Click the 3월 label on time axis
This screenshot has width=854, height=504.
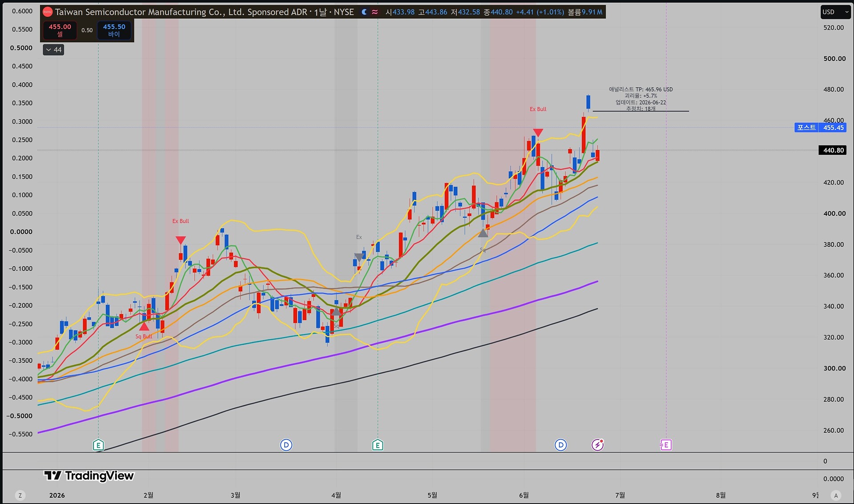[x=235, y=495]
